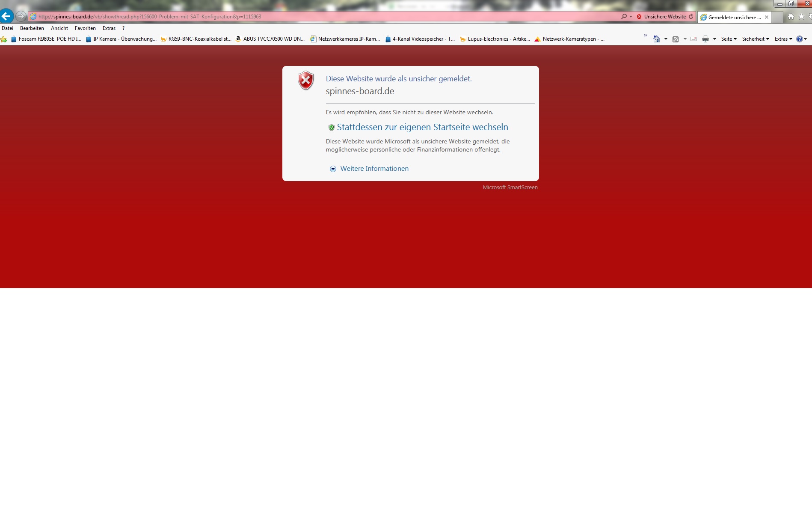Click the blue help question mark icon
812x524 pixels.
pos(799,39)
